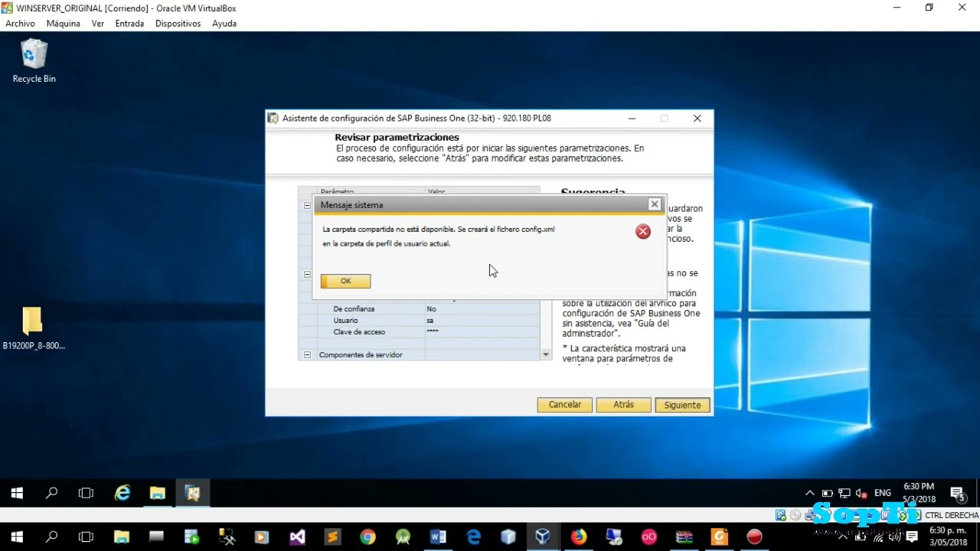
Task: Click the OK button in Mensaje sistema
Action: 345,281
